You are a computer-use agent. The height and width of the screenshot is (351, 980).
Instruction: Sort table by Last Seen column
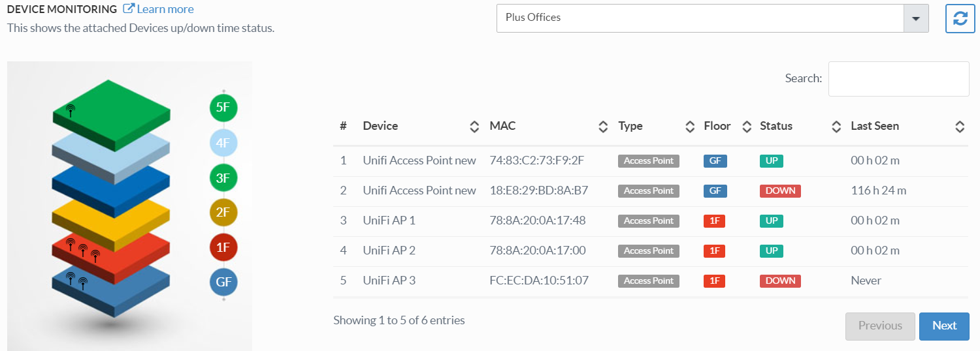tap(959, 127)
